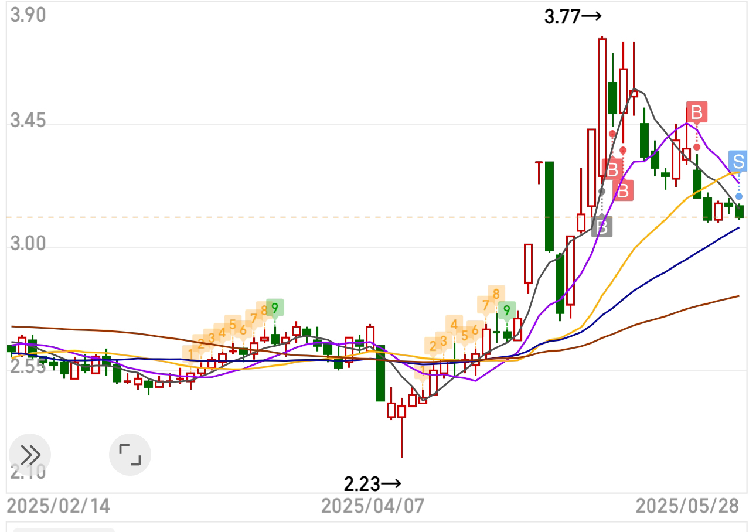Click the 2025/02/14 date label
This screenshot has height=532, width=756.
58,505
